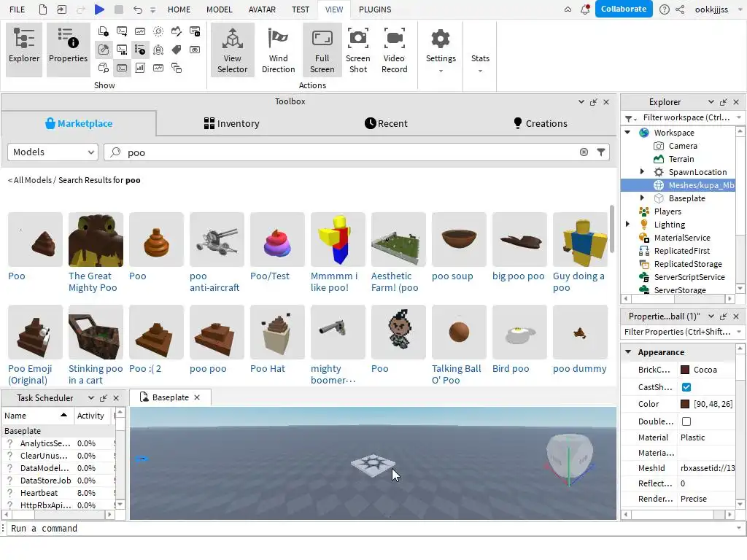
Task: Show the Output window icon
Action: [x=122, y=32]
